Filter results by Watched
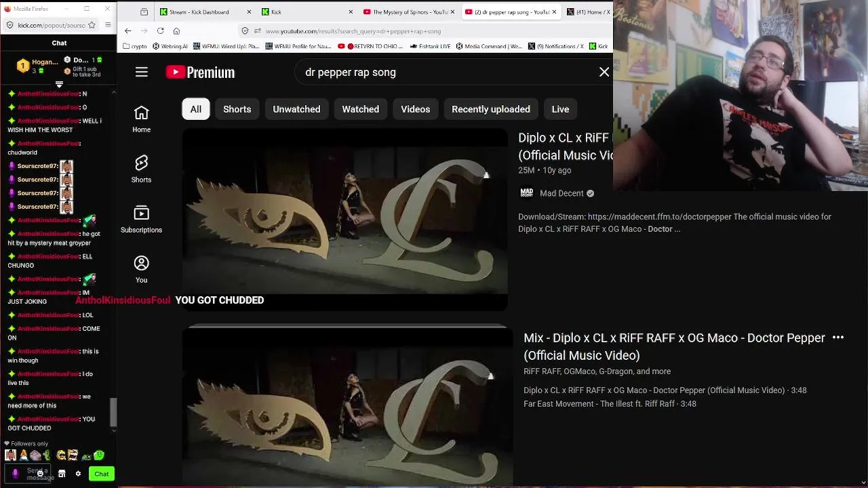Viewport: 868px width, 488px height. point(361,109)
